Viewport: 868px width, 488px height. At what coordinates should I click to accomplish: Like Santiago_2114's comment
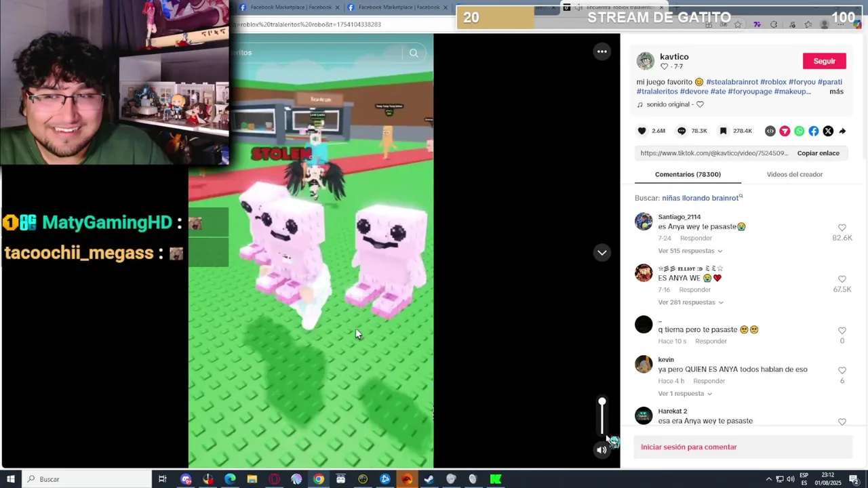point(842,228)
